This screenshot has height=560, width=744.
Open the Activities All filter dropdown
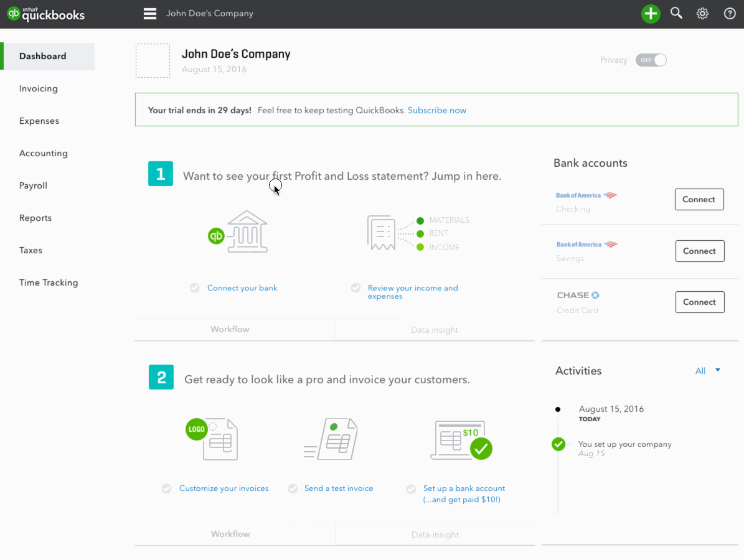pyautogui.click(x=707, y=371)
